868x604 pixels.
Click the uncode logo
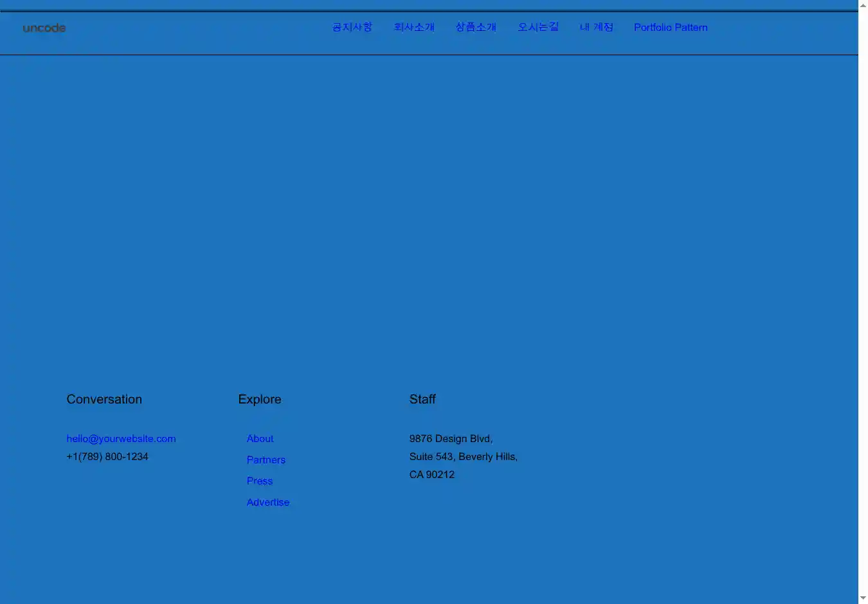[x=44, y=28]
